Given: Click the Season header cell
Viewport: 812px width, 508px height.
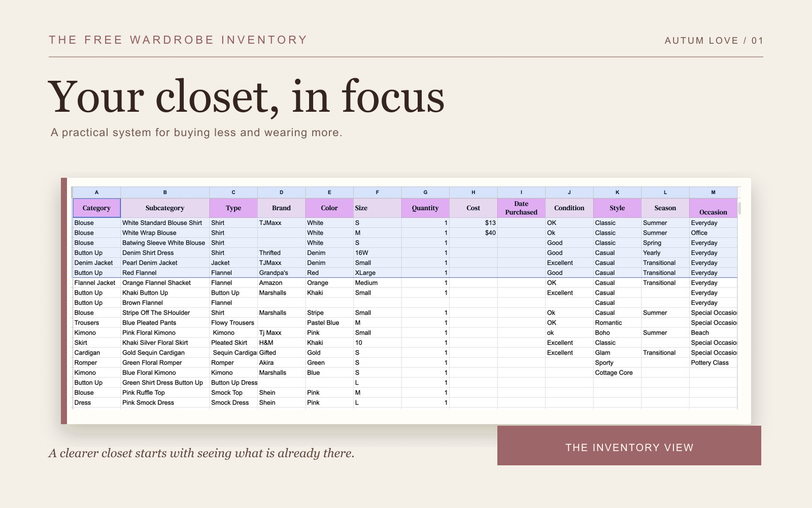Looking at the screenshot, I should click(665, 208).
